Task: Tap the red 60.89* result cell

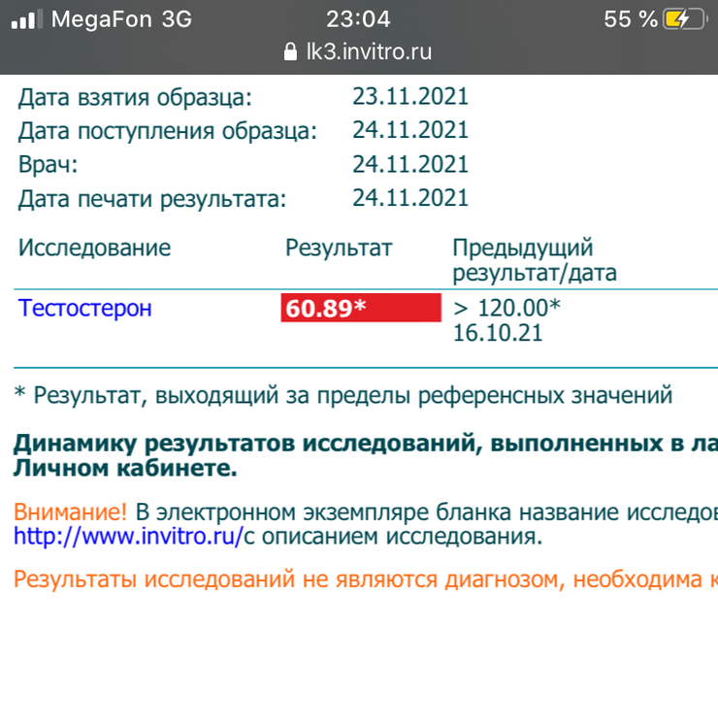Action: [x=361, y=309]
